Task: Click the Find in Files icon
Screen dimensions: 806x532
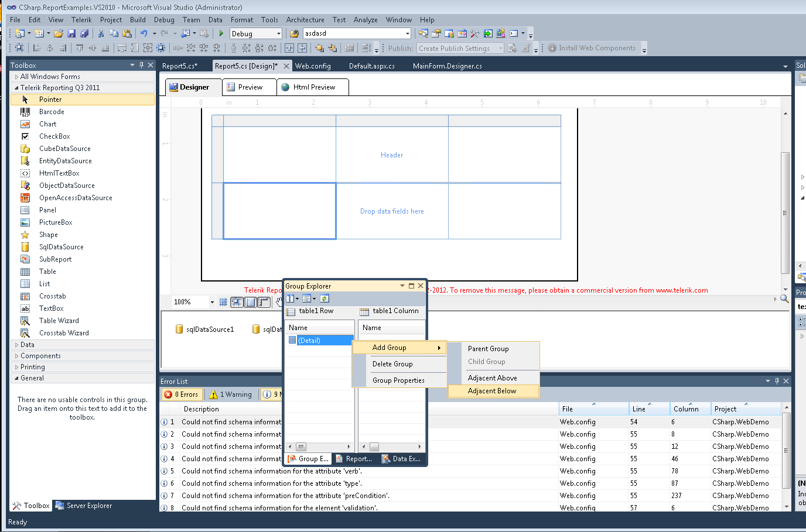Action: [x=294, y=33]
